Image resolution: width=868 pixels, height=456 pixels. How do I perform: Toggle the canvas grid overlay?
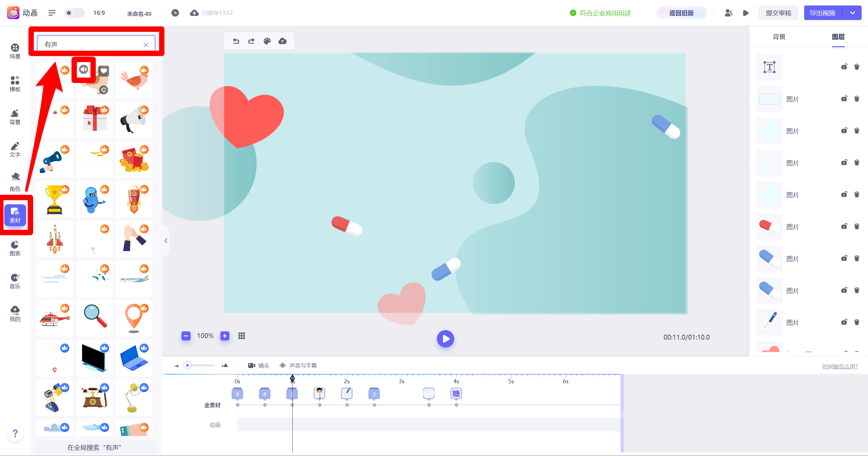coord(242,336)
